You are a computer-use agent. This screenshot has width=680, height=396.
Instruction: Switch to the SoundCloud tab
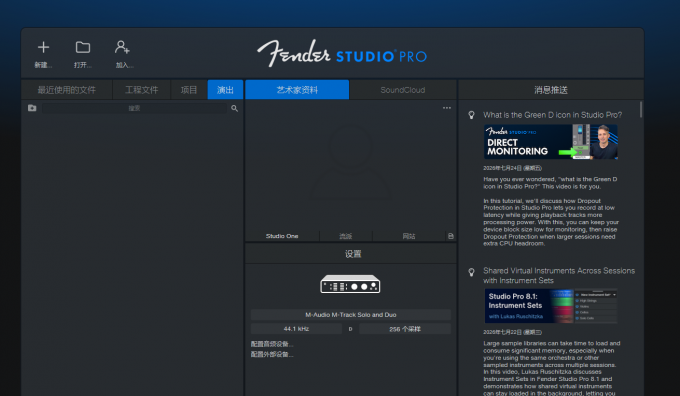coord(403,90)
